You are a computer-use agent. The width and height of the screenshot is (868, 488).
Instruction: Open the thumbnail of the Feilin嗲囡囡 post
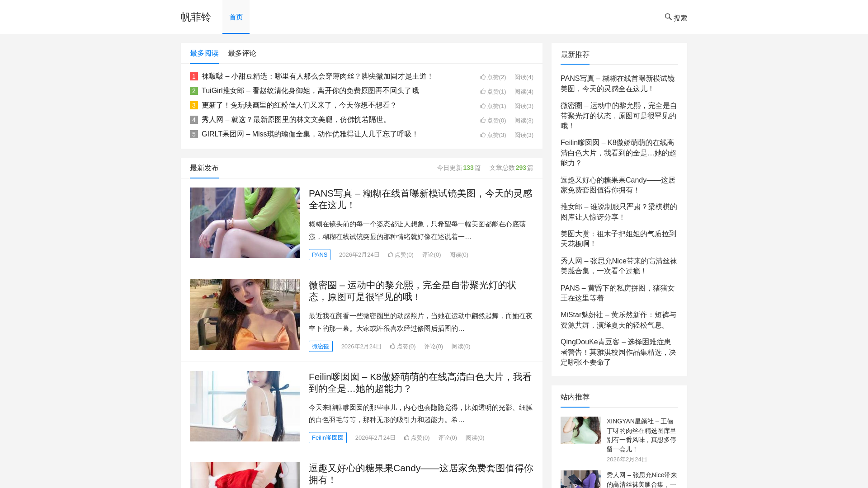(x=245, y=406)
